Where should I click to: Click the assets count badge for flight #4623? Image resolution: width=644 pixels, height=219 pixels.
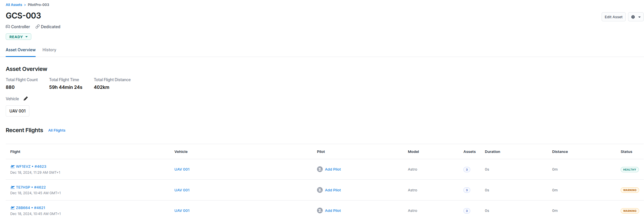pyautogui.click(x=467, y=169)
